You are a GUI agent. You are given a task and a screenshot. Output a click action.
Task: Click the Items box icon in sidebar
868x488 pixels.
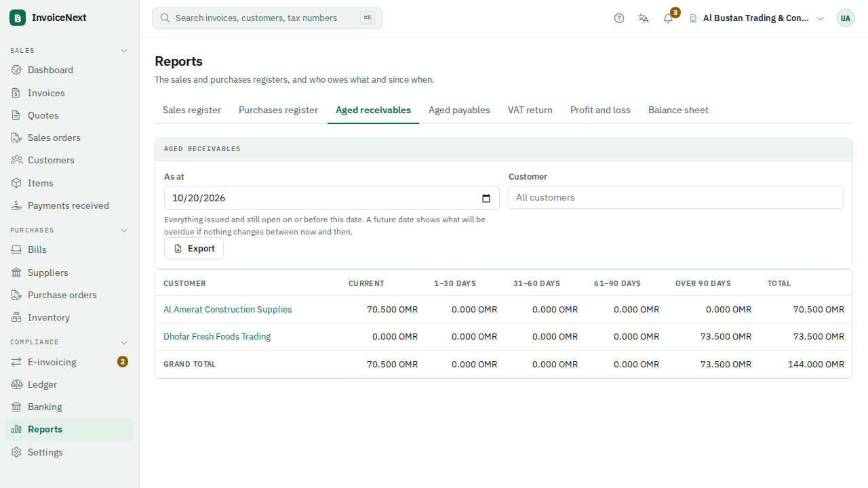pos(16,183)
